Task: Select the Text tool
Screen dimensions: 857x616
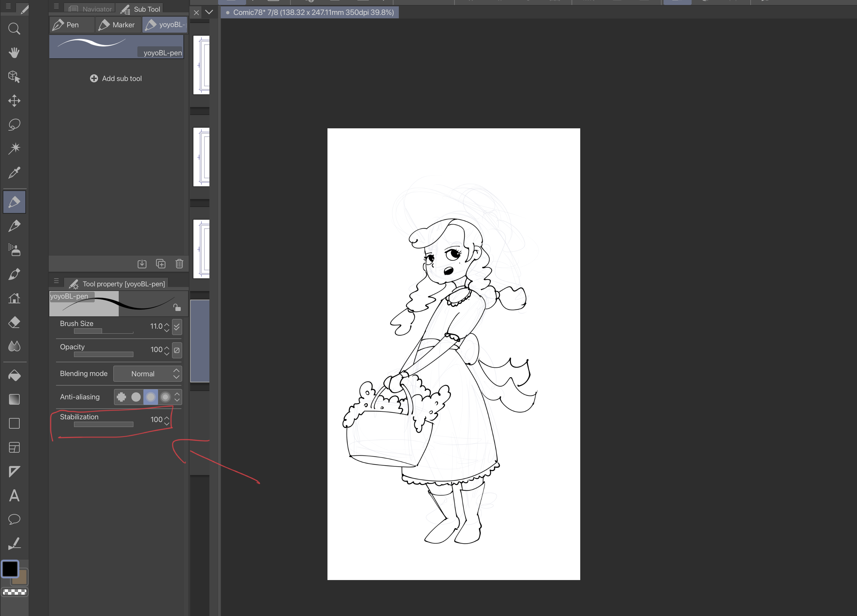Action: click(x=14, y=495)
